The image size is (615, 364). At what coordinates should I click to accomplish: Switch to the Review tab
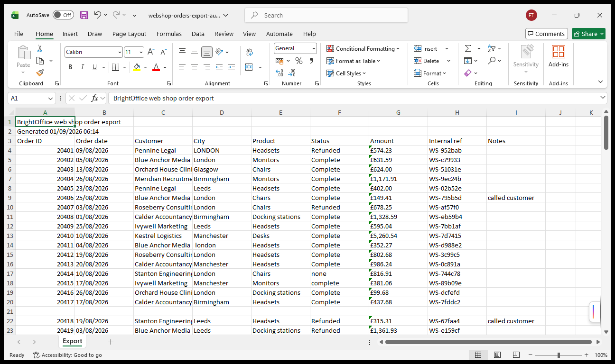click(x=224, y=34)
